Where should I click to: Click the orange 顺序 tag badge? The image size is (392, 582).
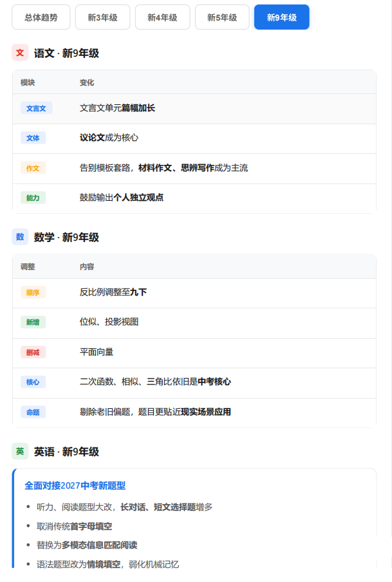coord(33,292)
